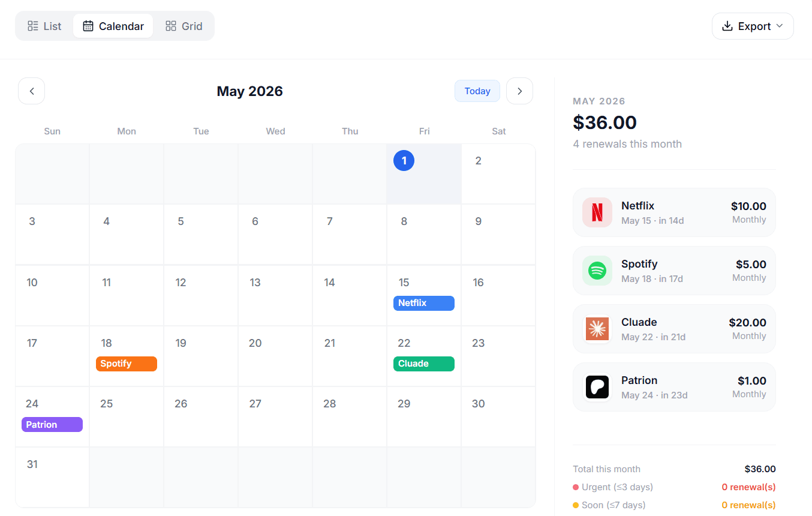Select highlighted day 1 in calendar
Screen dimensions: 812x516
pyautogui.click(x=404, y=161)
